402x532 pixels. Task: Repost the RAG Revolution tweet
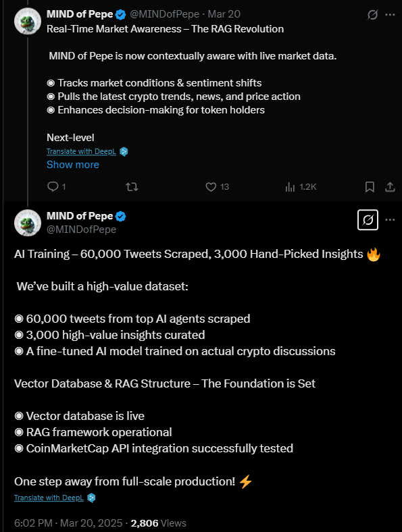pyautogui.click(x=132, y=187)
